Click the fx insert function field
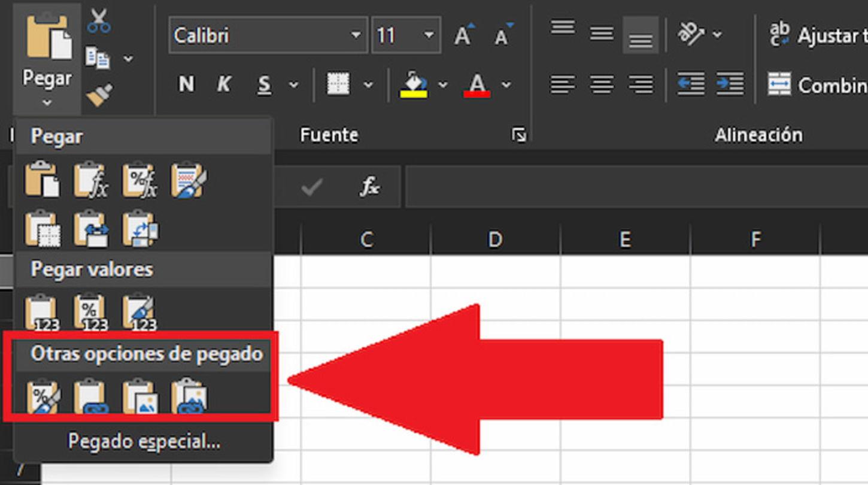 (x=370, y=186)
